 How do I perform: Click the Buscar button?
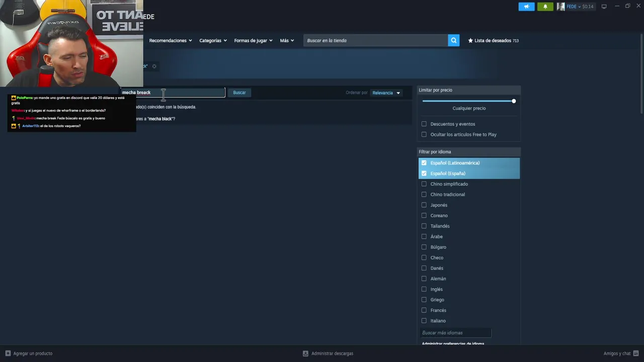(x=239, y=93)
